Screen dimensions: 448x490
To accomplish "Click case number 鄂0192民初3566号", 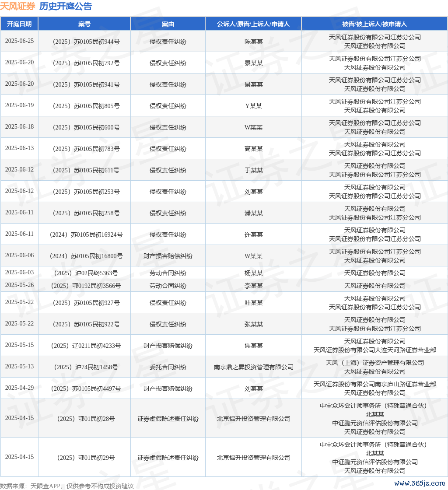I will (x=86, y=286).
